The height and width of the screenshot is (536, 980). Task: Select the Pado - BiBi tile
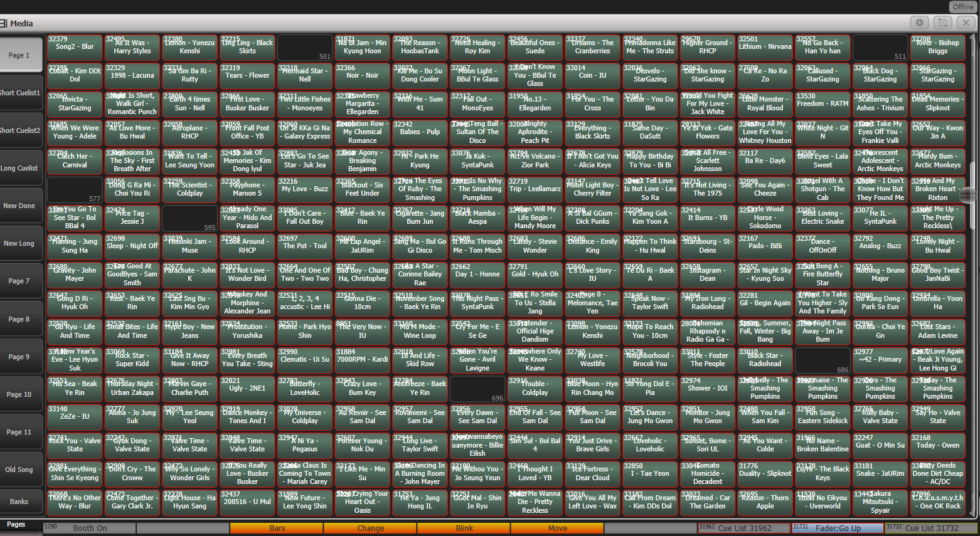(765, 247)
